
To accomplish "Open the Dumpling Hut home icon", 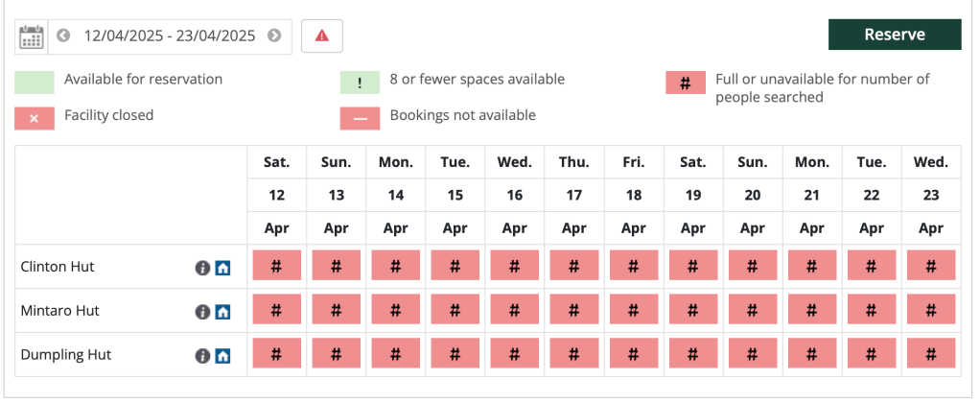I will [222, 356].
